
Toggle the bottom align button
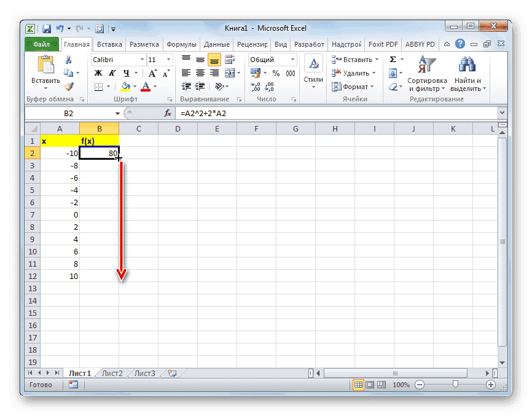tap(214, 60)
